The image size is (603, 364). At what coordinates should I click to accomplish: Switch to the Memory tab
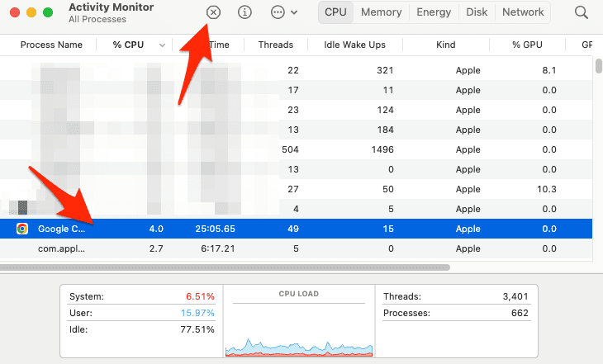381,12
